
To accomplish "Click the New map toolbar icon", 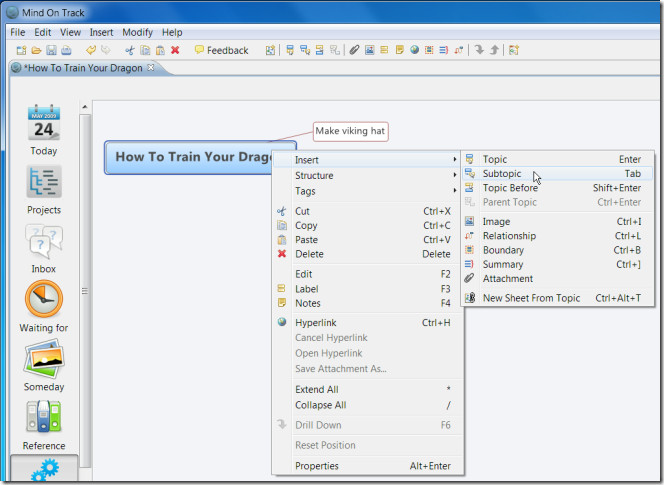I will click(21, 50).
